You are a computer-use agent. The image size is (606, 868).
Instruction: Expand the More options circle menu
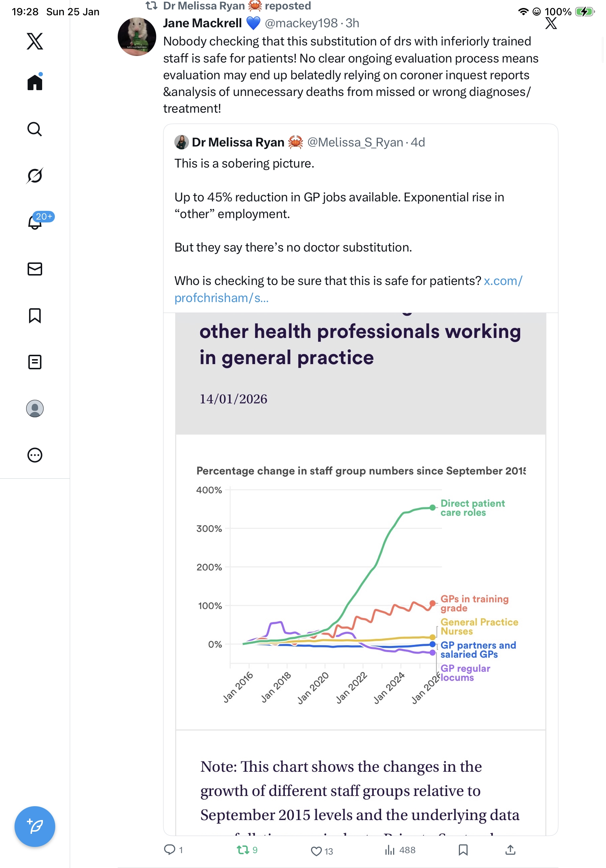coord(35,455)
